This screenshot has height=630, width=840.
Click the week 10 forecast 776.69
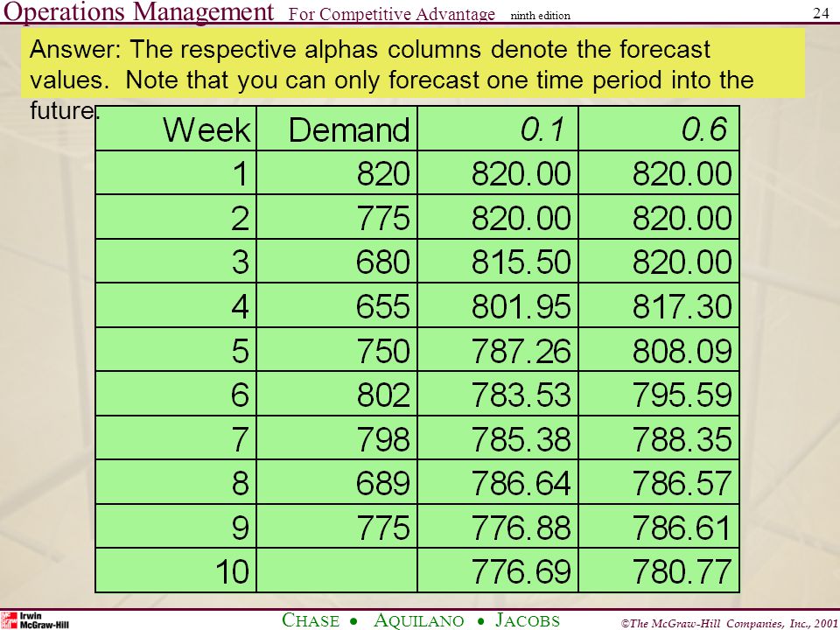coord(498,570)
